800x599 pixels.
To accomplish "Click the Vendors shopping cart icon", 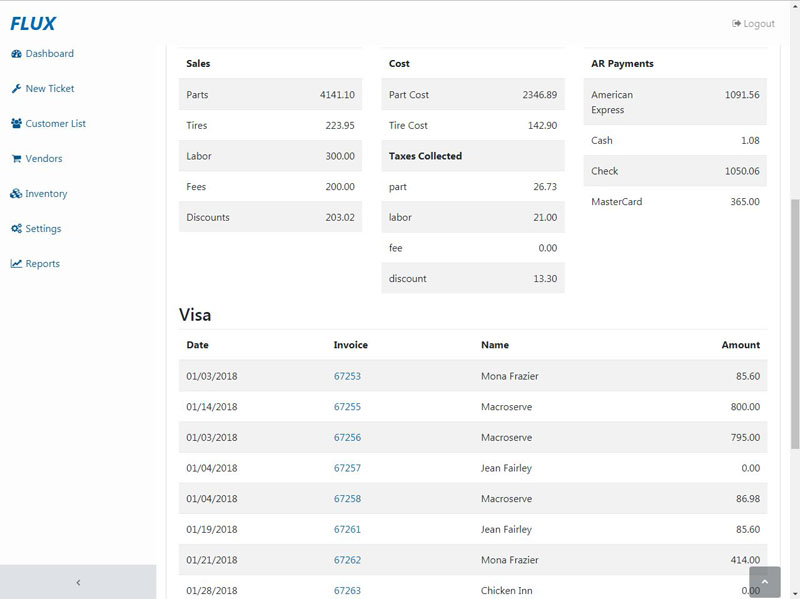I will (16, 159).
